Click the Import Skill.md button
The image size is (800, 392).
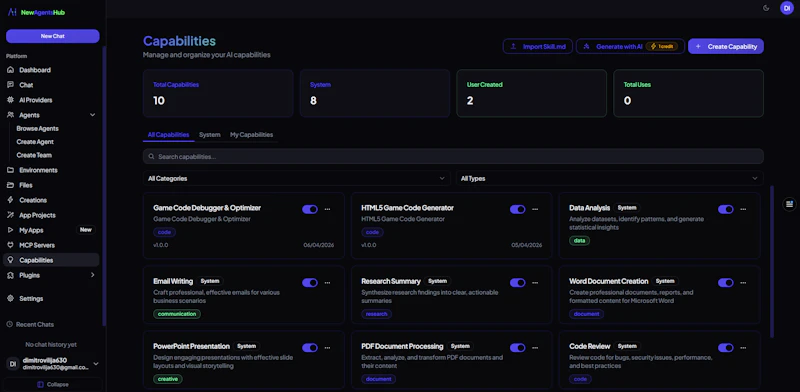(x=538, y=46)
